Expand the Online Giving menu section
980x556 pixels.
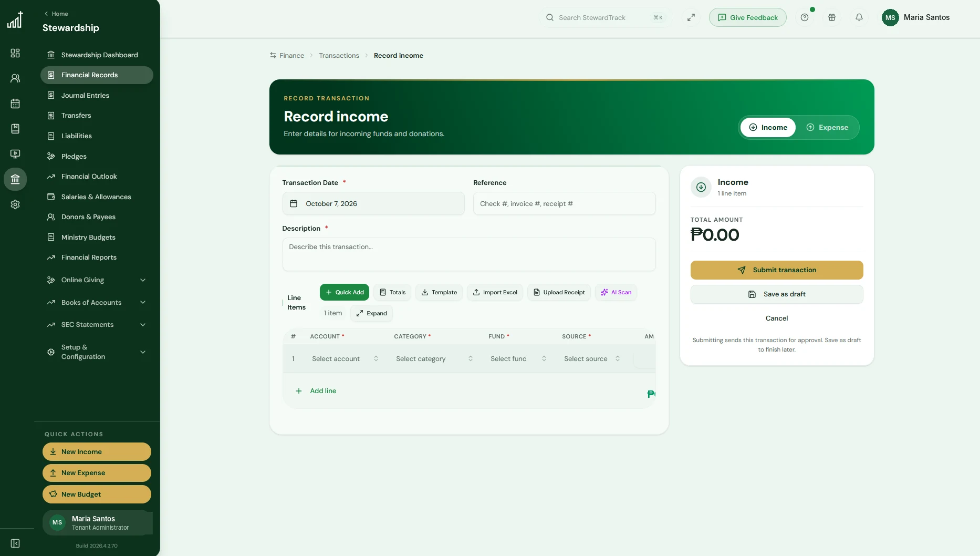[x=97, y=280]
